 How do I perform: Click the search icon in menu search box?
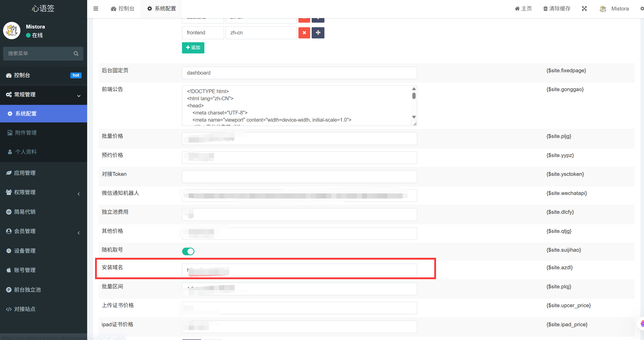[x=76, y=54]
